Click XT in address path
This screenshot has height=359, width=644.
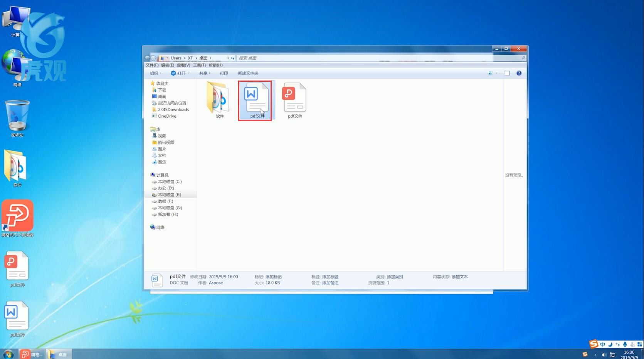coord(190,58)
